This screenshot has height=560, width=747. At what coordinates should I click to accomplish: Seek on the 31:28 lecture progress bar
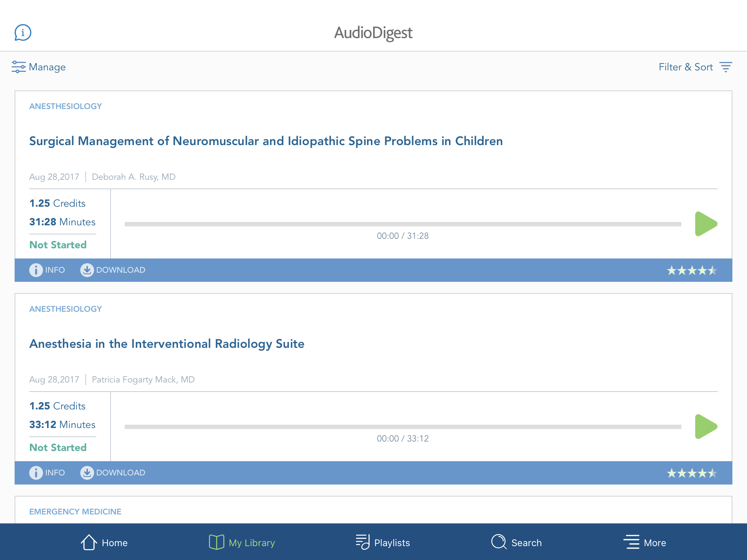[x=403, y=224]
